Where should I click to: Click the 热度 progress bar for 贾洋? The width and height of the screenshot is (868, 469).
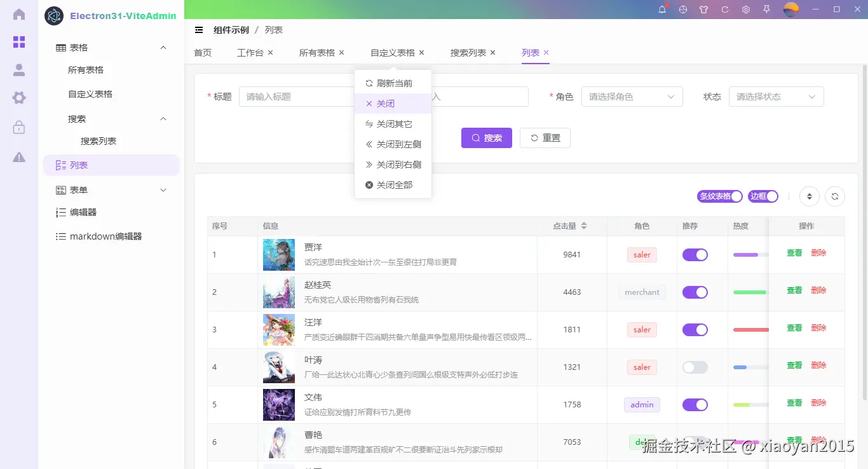tap(750, 255)
